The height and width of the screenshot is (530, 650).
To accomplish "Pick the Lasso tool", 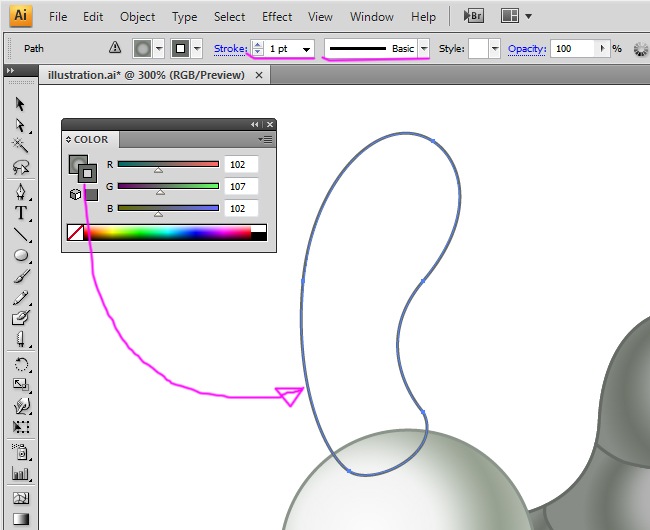I will 21,167.
